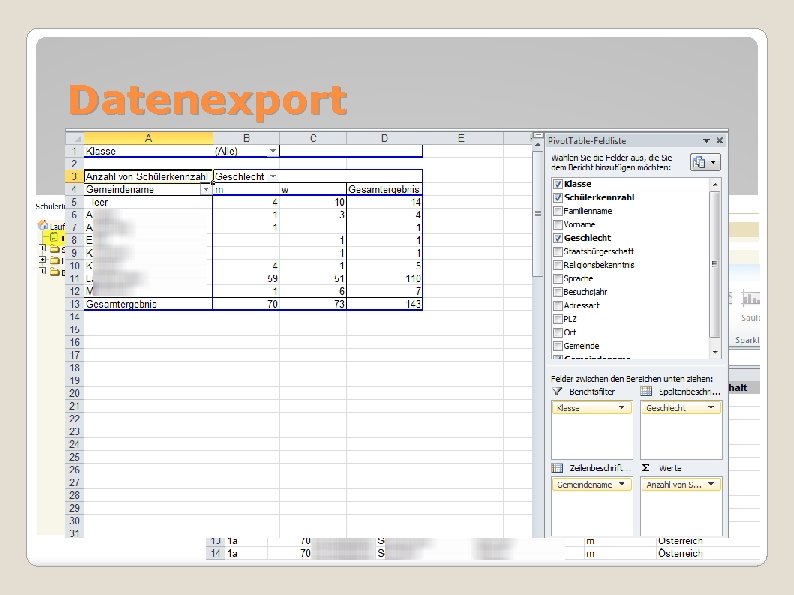Click the Spaltenbeschriftungen area icon

tap(646, 391)
